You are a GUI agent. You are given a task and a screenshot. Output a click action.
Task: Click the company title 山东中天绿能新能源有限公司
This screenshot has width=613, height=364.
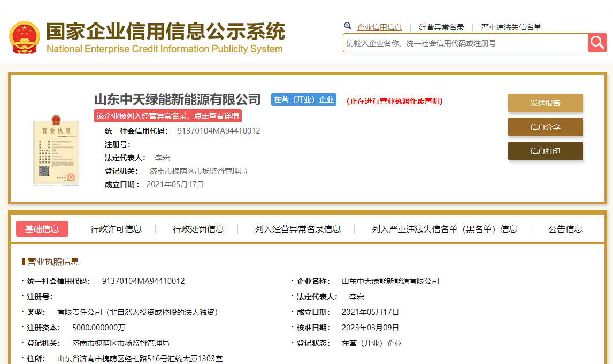[x=178, y=99]
